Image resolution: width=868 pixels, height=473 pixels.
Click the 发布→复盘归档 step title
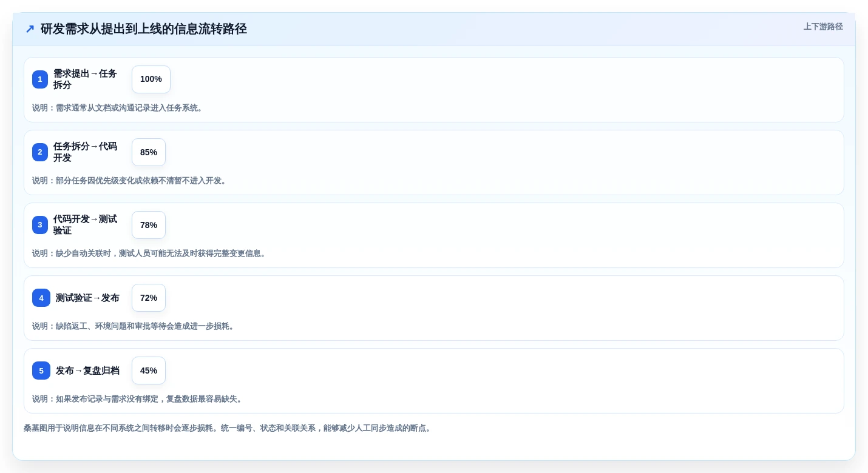87,371
